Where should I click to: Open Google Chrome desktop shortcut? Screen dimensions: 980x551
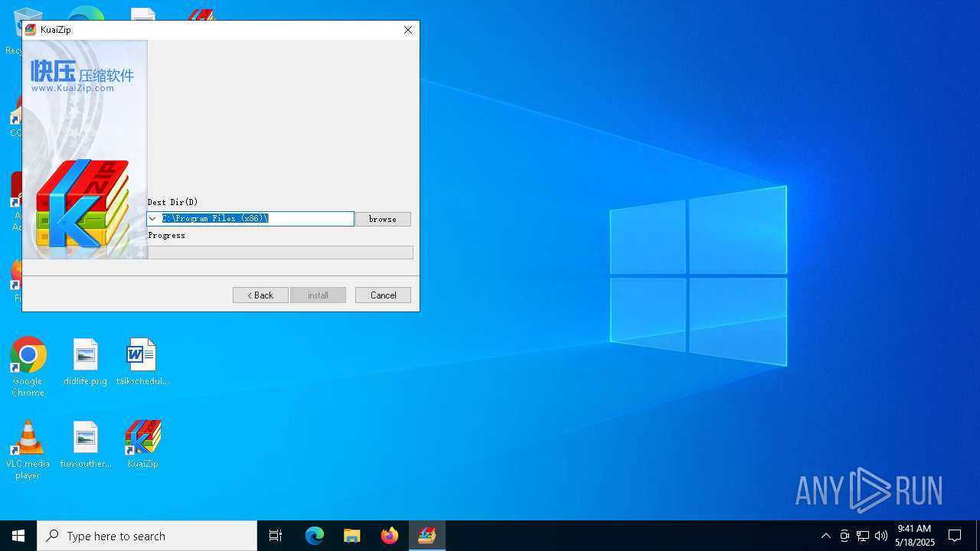(x=28, y=367)
